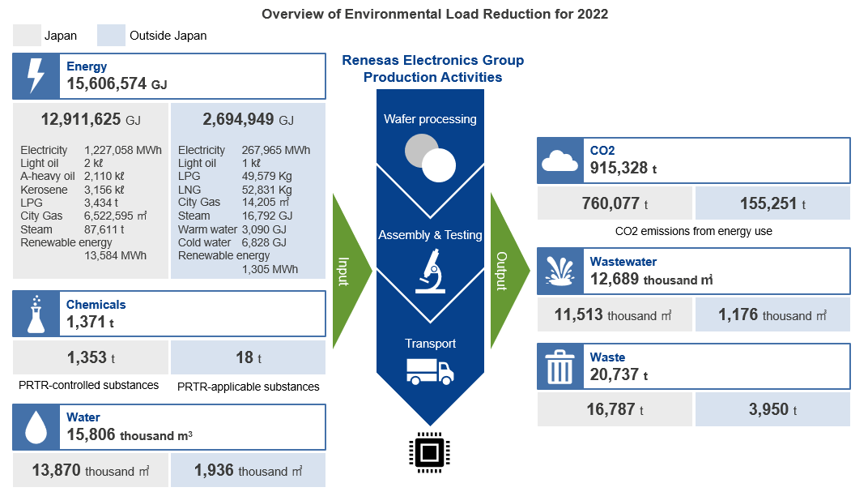
Task: Click Waste total 20,737 t
Action: click(619, 374)
